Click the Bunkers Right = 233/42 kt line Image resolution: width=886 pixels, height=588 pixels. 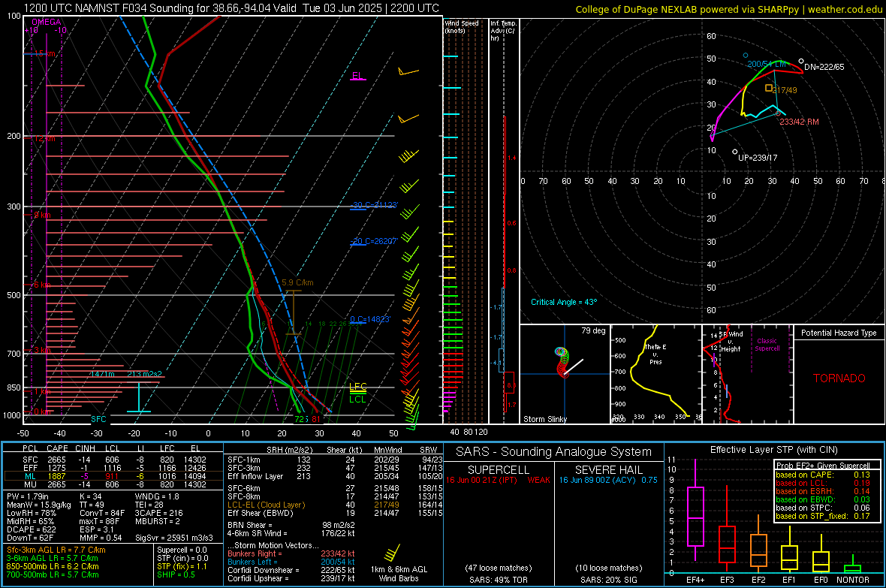click(291, 553)
